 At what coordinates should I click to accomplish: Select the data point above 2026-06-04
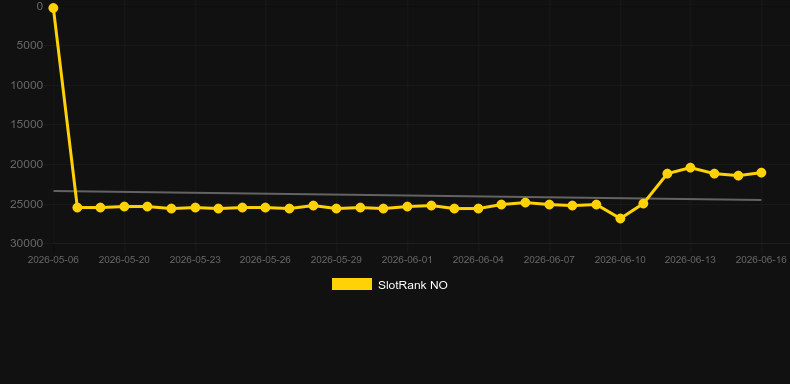click(478, 208)
